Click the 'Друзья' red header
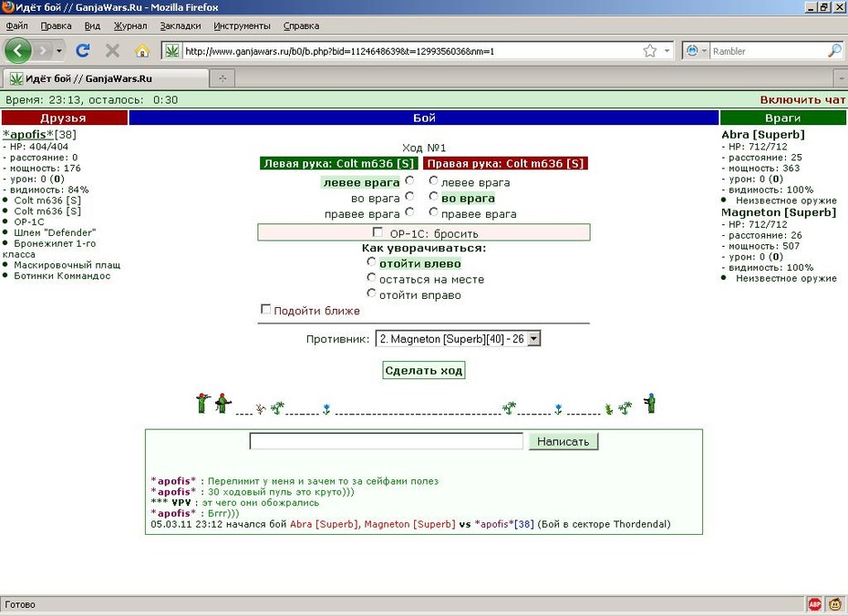Image resolution: width=848 pixels, height=616 pixels. tap(65, 118)
